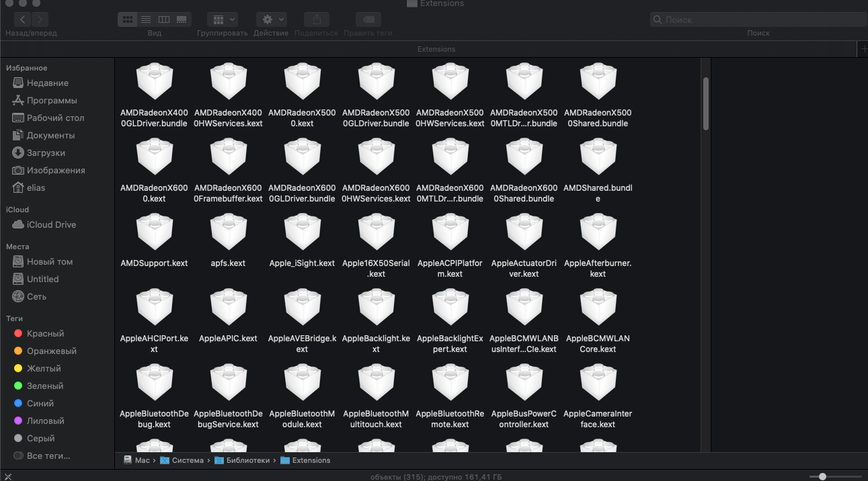Image resolution: width=868 pixels, height=481 pixels.
Task: Select AMDRadeonX6000.kext icon
Action: (154, 157)
